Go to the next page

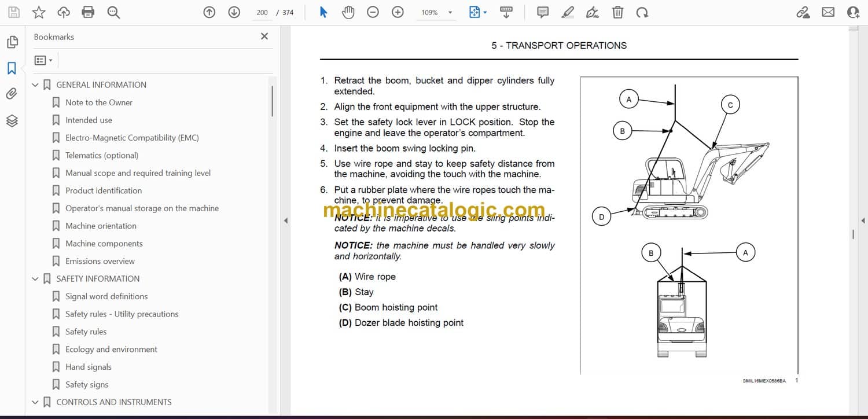tap(234, 12)
